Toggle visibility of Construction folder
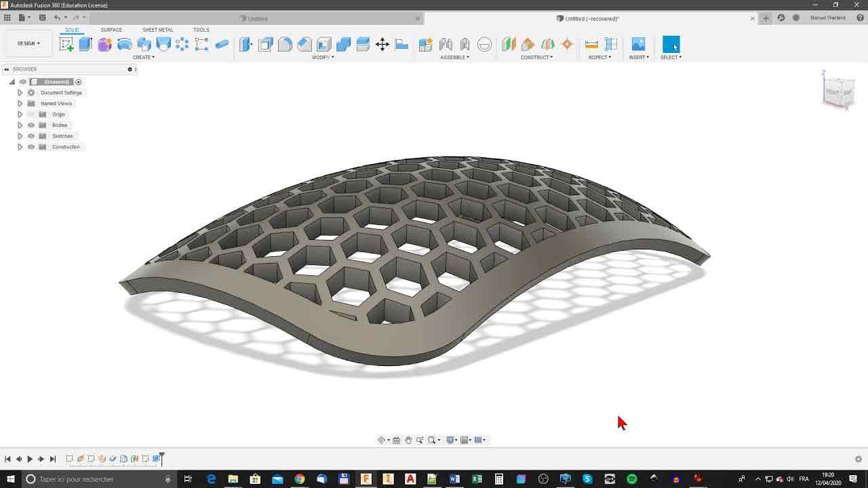 tap(31, 147)
